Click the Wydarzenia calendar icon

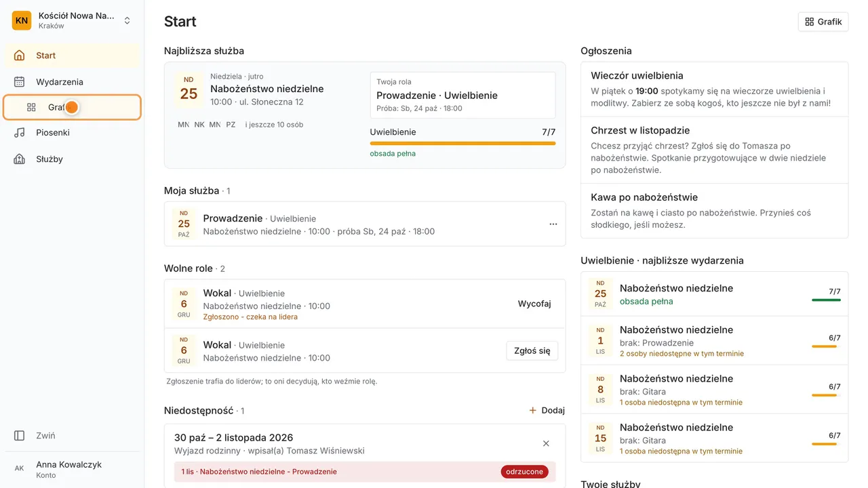click(x=20, y=82)
